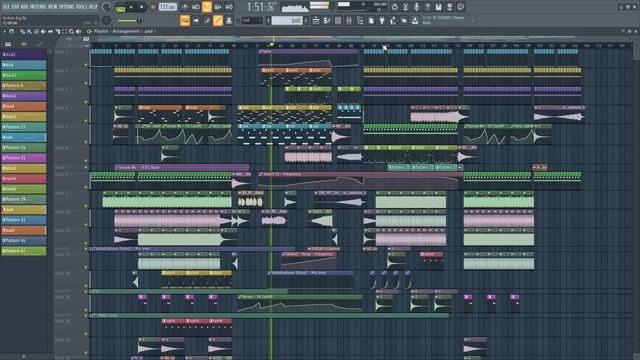Click the save project disk icon

point(438,7)
